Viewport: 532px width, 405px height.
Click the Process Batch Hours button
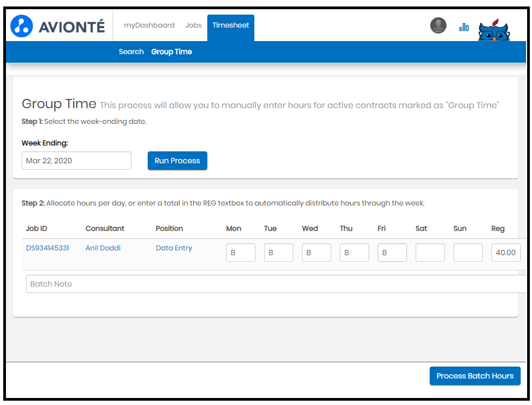point(475,376)
